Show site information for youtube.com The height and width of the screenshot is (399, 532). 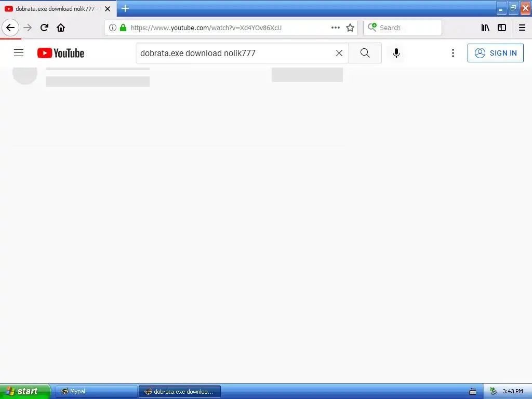click(113, 28)
